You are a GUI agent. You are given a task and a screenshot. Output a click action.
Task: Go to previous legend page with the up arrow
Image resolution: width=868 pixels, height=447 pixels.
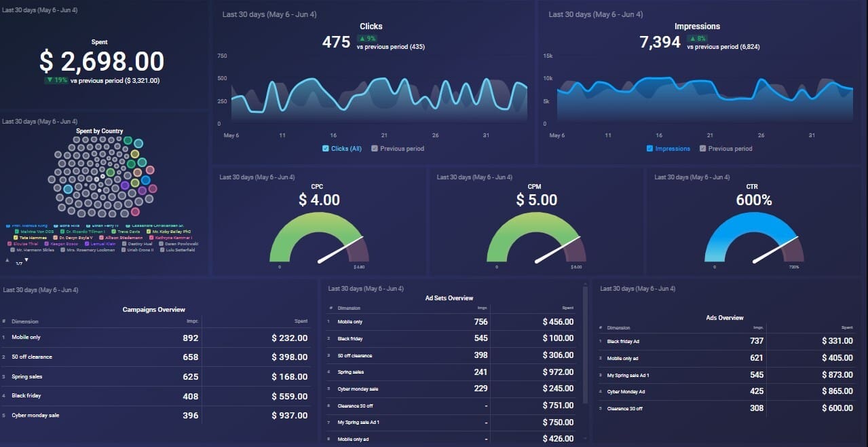(7, 260)
